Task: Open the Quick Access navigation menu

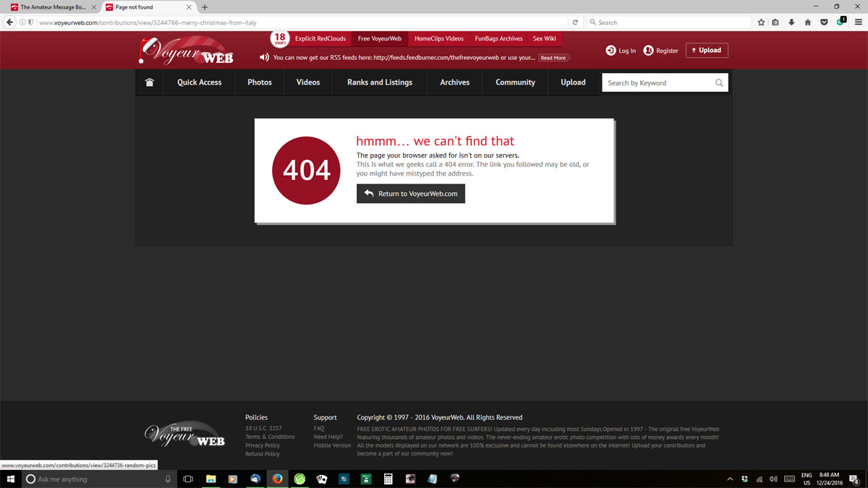Action: 199,82
